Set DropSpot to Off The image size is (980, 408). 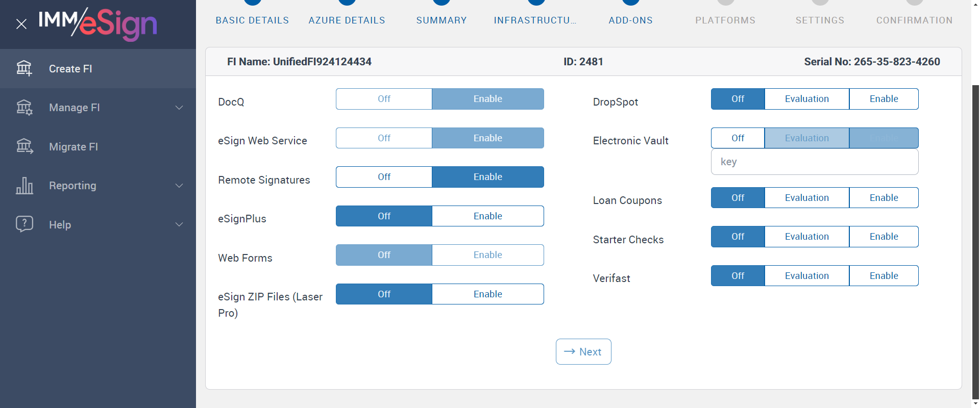click(738, 99)
